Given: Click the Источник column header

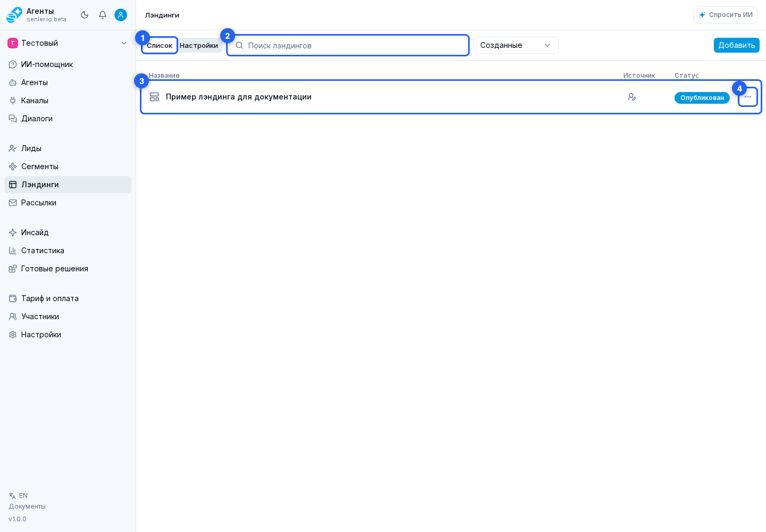Looking at the screenshot, I should [x=639, y=76].
